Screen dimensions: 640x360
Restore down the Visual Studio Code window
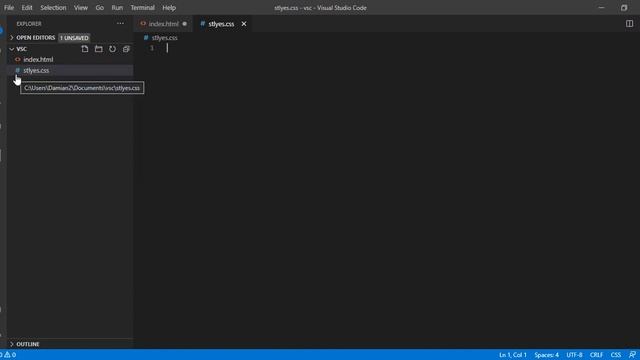click(x=624, y=8)
